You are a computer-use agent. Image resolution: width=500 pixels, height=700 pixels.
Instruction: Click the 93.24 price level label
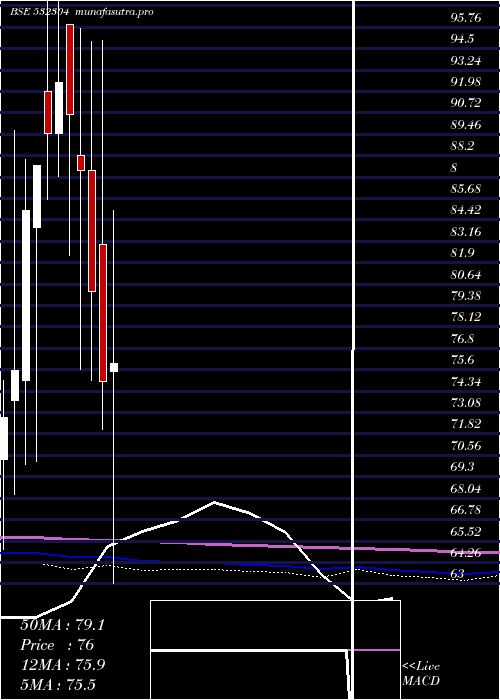tap(466, 61)
